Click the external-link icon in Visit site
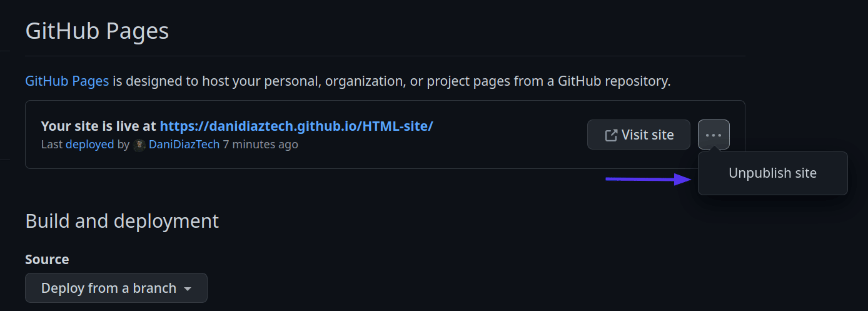The image size is (868, 311). (x=611, y=135)
